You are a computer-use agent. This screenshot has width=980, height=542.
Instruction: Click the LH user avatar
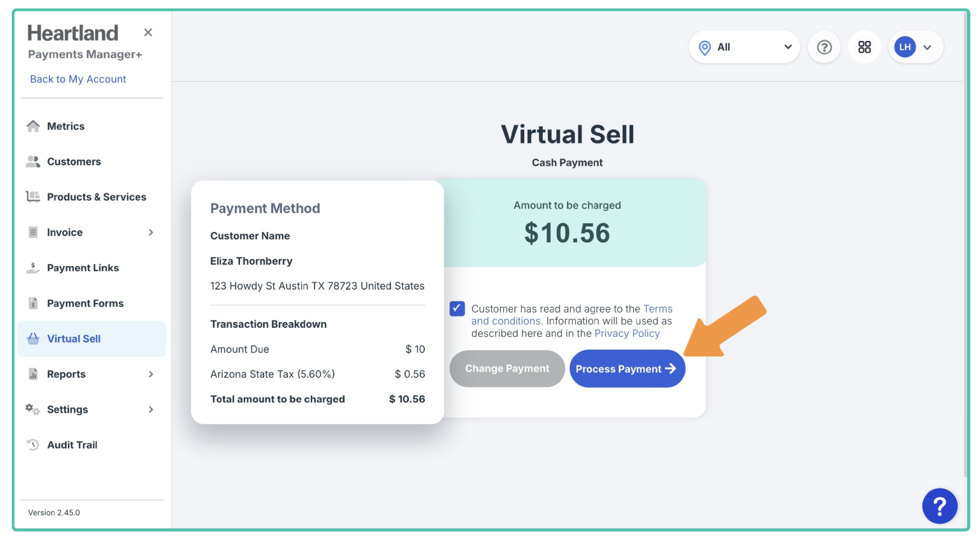[905, 47]
